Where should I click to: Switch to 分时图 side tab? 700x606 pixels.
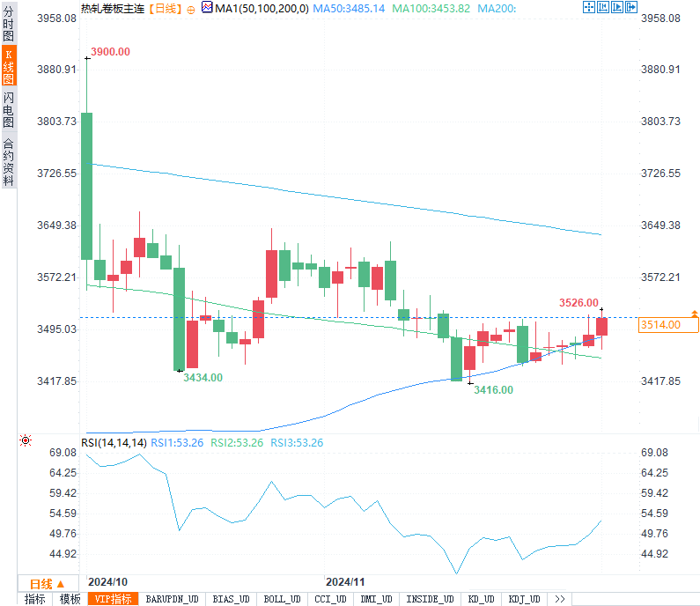coord(9,24)
